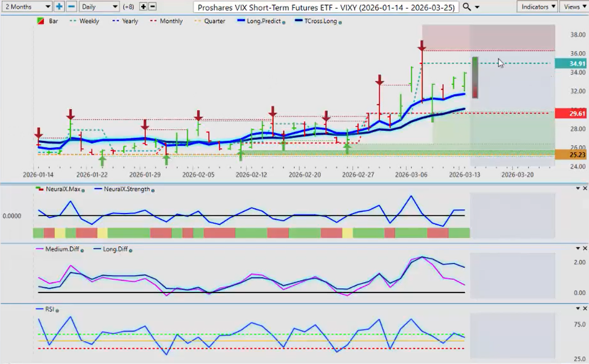Click the blue plus zoom-in button
The width and height of the screenshot is (589, 364).
(59, 6)
